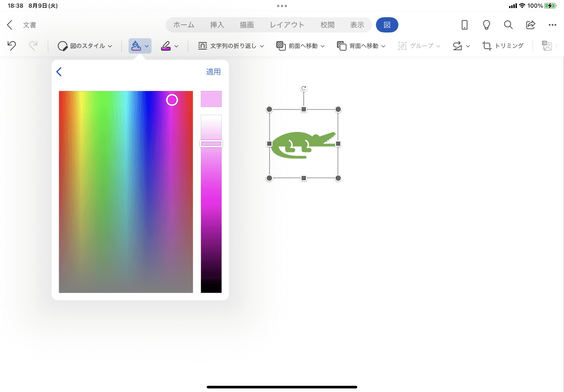Open 前面へ移動 bring forward menu
Viewport: 564px width, 392px height.
(x=300, y=46)
